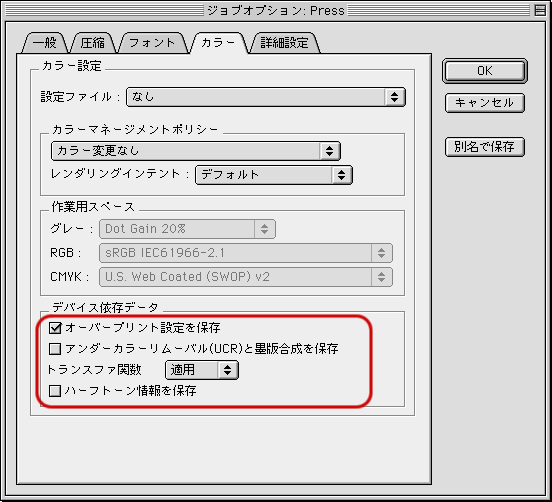Switch to the 一般 tab

tap(45, 43)
